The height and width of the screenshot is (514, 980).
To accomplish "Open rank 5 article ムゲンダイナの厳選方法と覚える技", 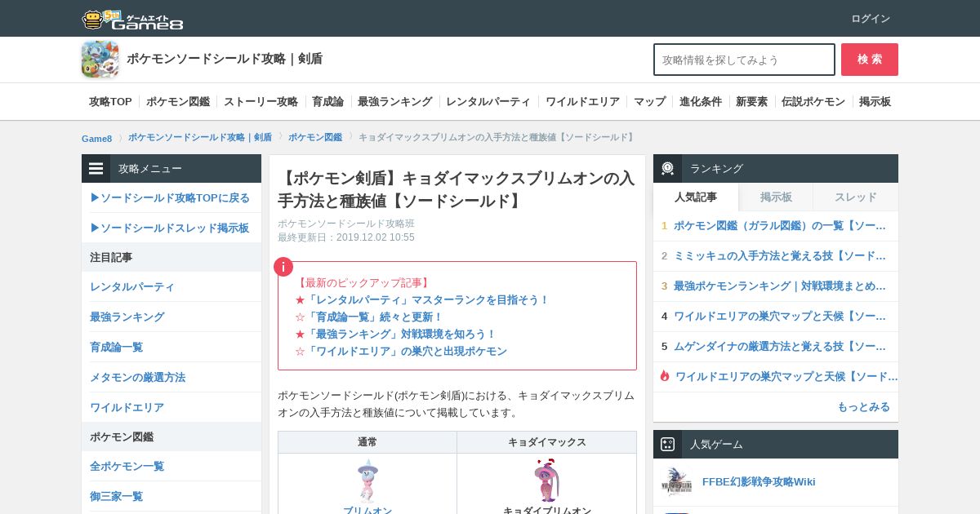I will tap(780, 347).
